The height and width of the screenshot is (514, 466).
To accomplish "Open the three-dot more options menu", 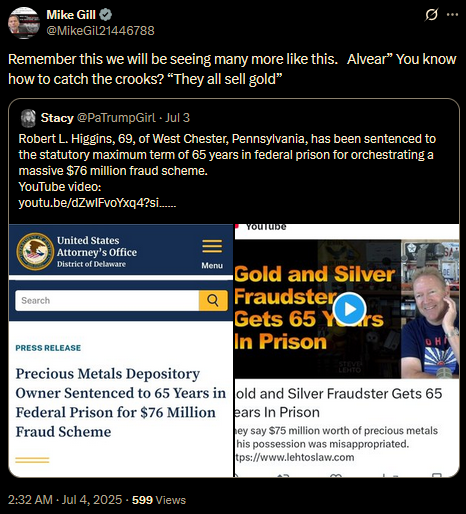I will coord(452,15).
